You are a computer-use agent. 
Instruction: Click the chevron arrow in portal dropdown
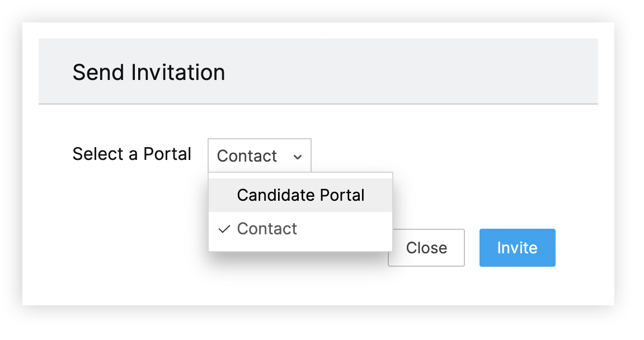(298, 157)
